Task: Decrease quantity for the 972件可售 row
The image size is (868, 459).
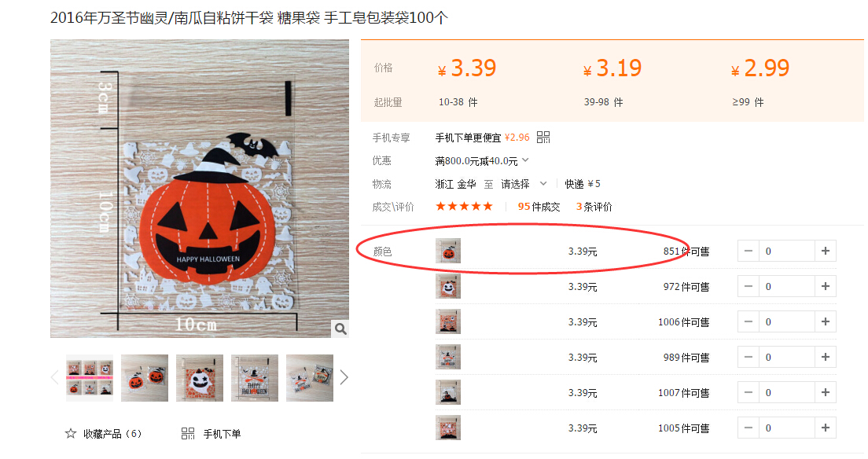Action: click(x=748, y=286)
